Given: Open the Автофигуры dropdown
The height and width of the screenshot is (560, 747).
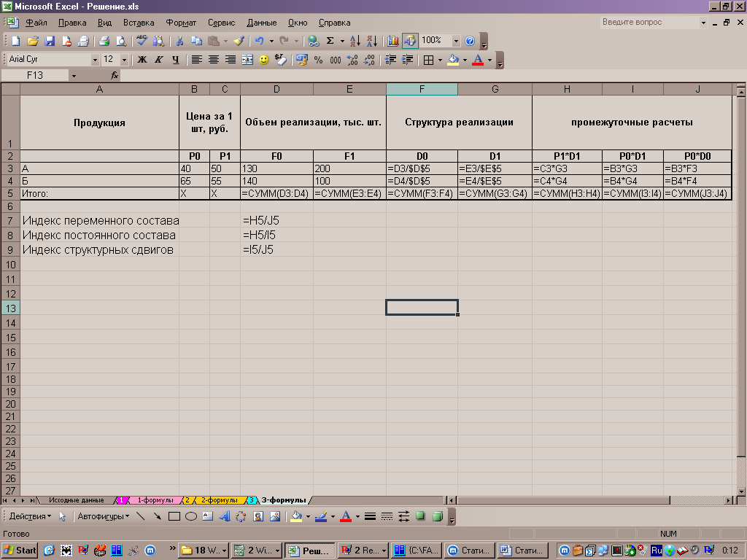Looking at the screenshot, I should (x=104, y=516).
